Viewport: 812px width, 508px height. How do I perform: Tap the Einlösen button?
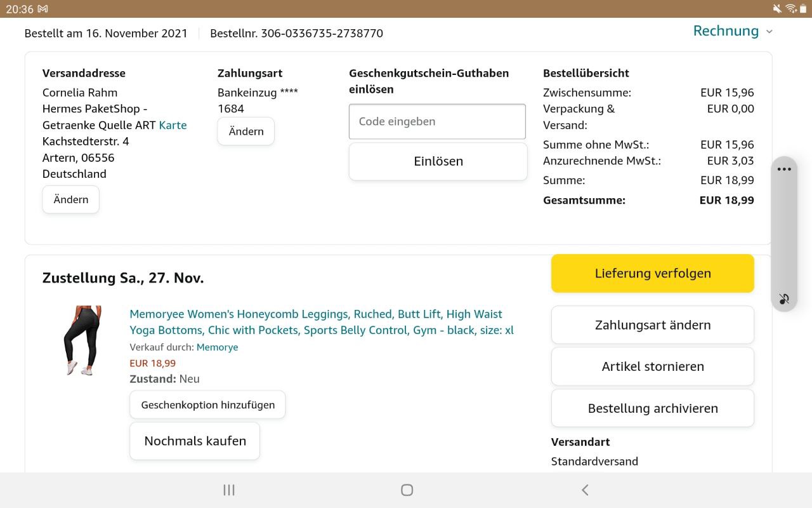(438, 161)
